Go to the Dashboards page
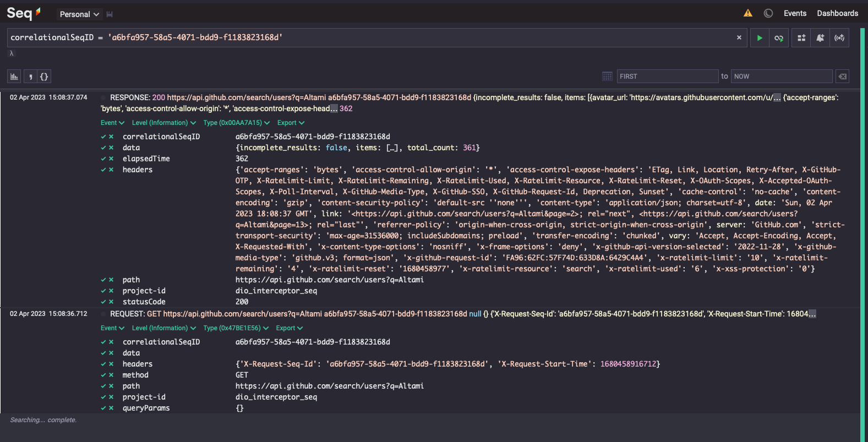The height and width of the screenshot is (442, 868). [837, 13]
